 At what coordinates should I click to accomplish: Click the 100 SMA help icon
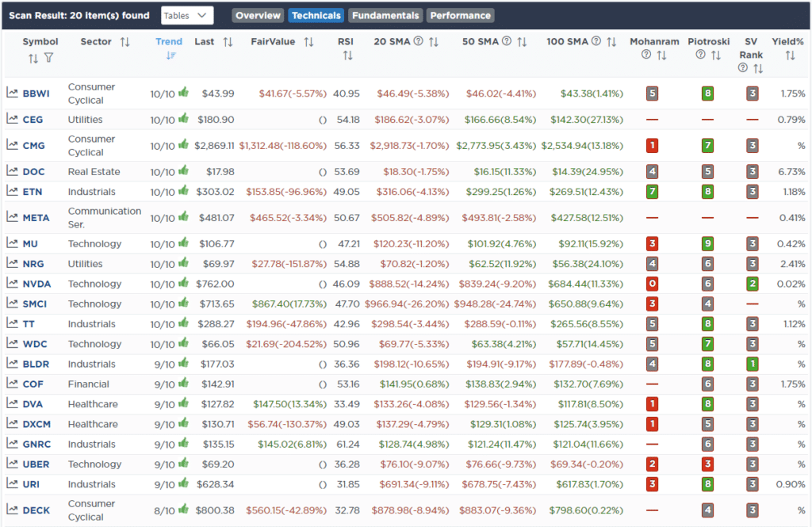pos(596,41)
